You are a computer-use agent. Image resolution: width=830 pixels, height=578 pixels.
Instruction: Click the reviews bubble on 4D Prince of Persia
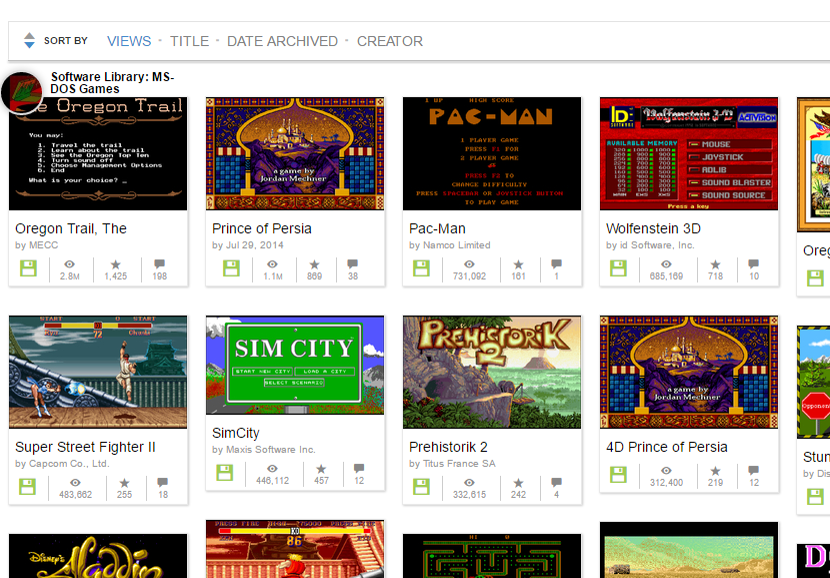tap(754, 471)
